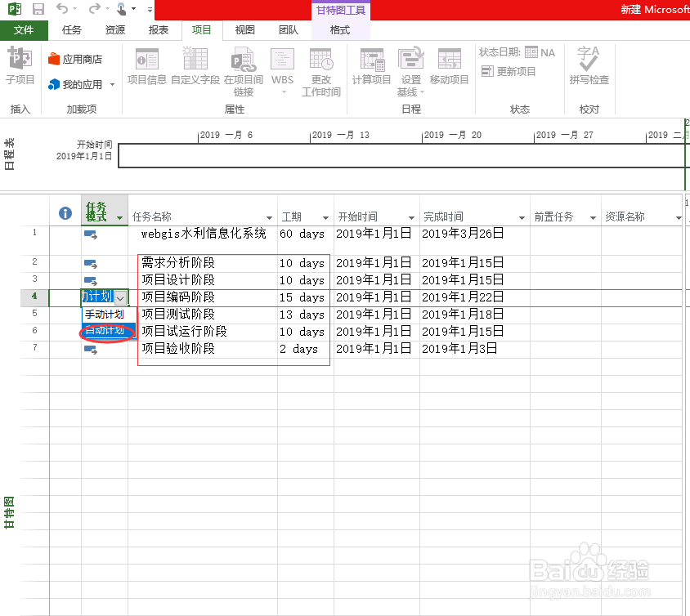Click the Undo arrow icon
This screenshot has width=690, height=616.
62,8
